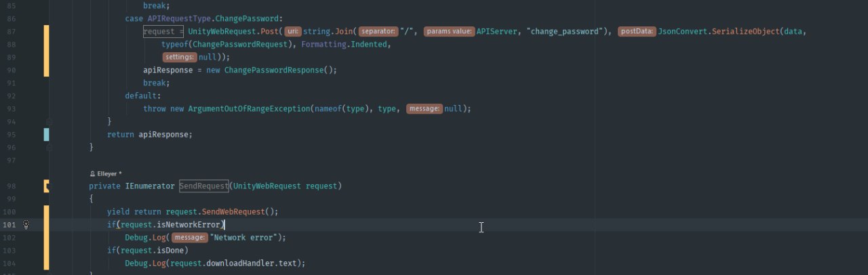Click the 'private' keyword on line 98

point(104,186)
